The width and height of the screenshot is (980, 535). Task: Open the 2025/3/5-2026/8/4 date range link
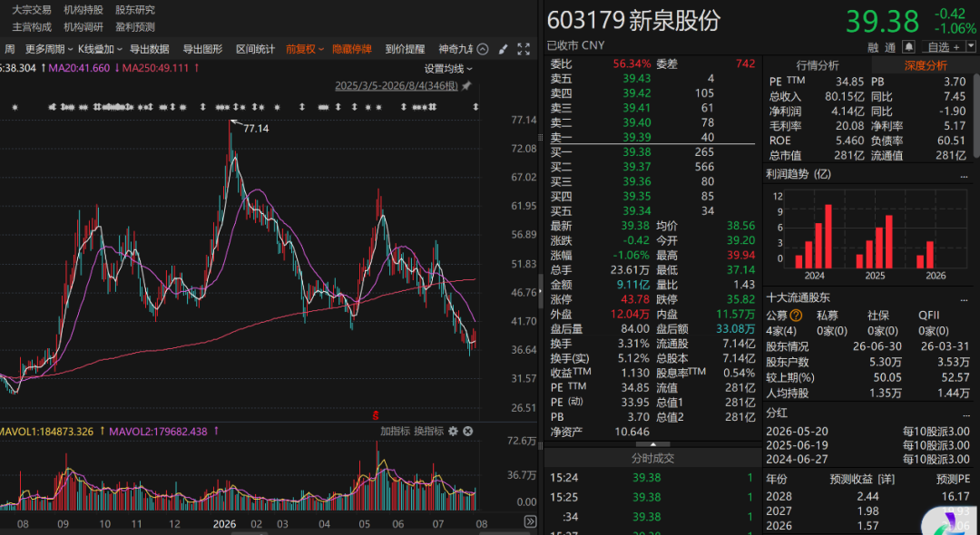(x=397, y=85)
